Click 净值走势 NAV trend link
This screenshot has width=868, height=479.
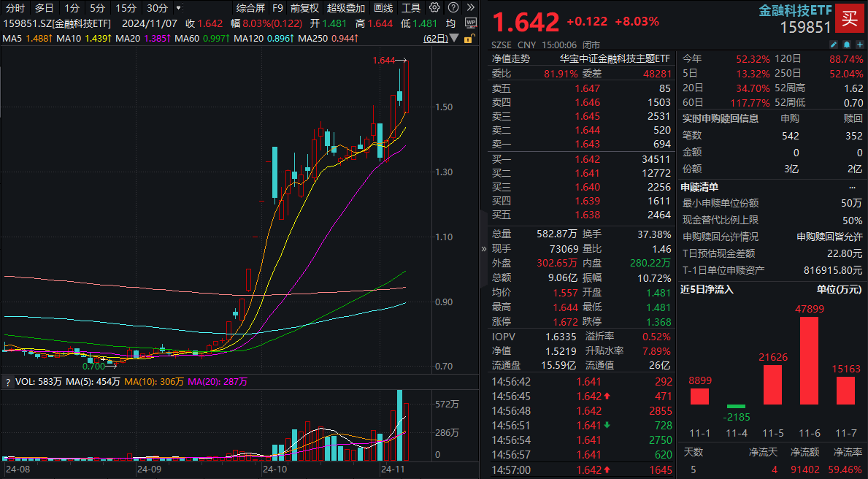511,58
